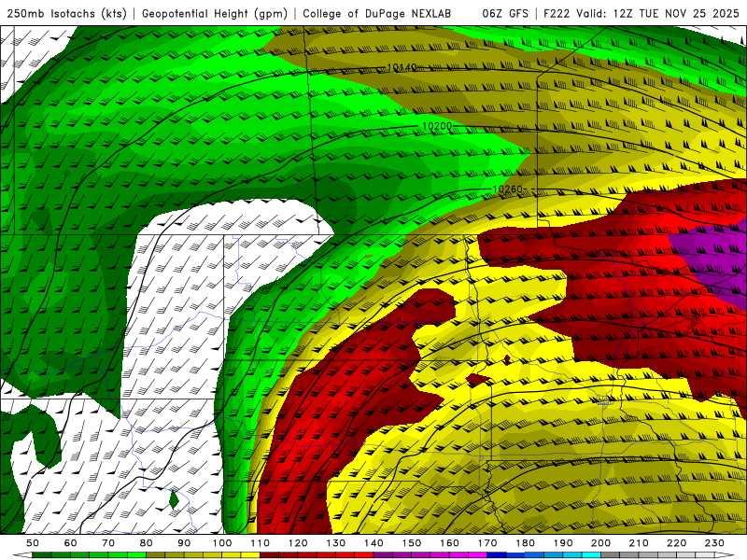Select the 90 knot scale label

pos(184,543)
